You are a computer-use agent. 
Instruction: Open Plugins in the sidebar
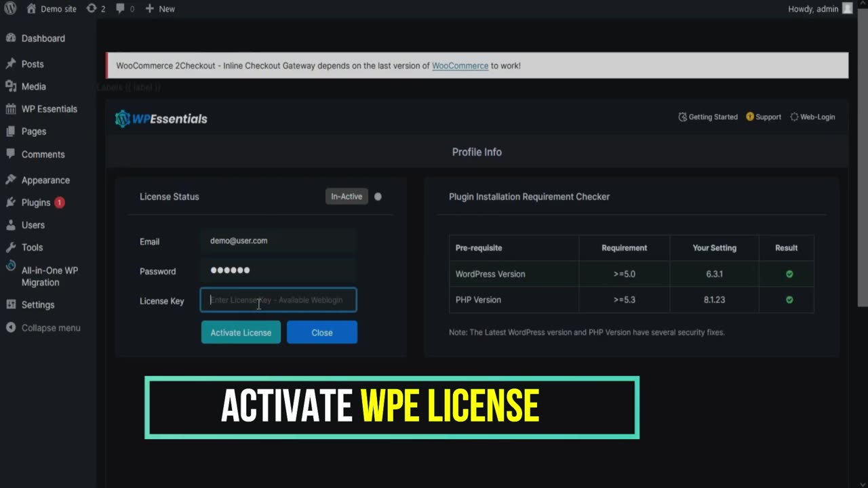click(x=36, y=203)
